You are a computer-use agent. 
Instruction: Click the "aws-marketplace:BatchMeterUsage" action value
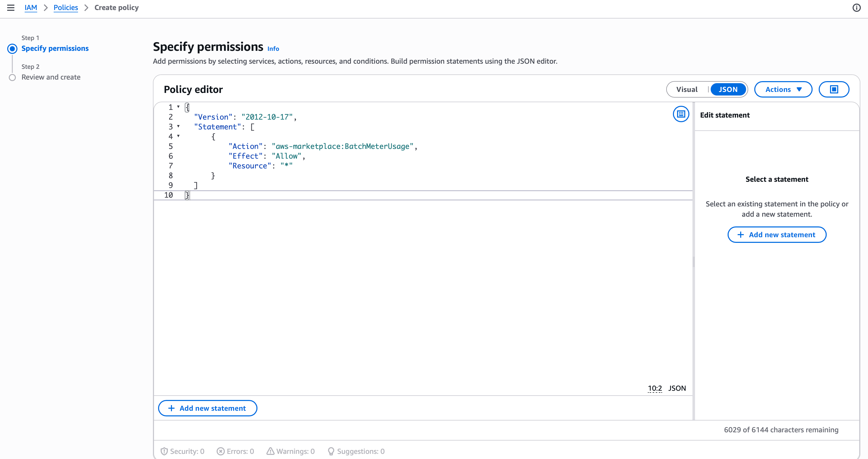click(x=342, y=146)
